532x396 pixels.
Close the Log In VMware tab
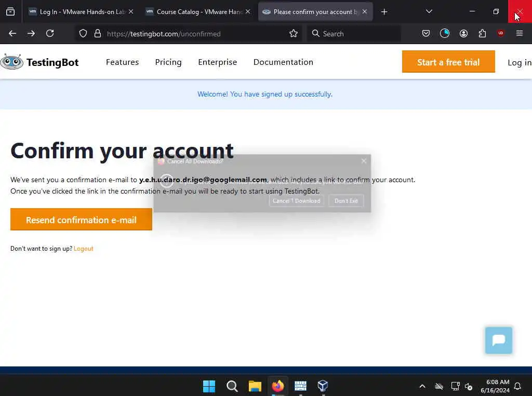131,11
